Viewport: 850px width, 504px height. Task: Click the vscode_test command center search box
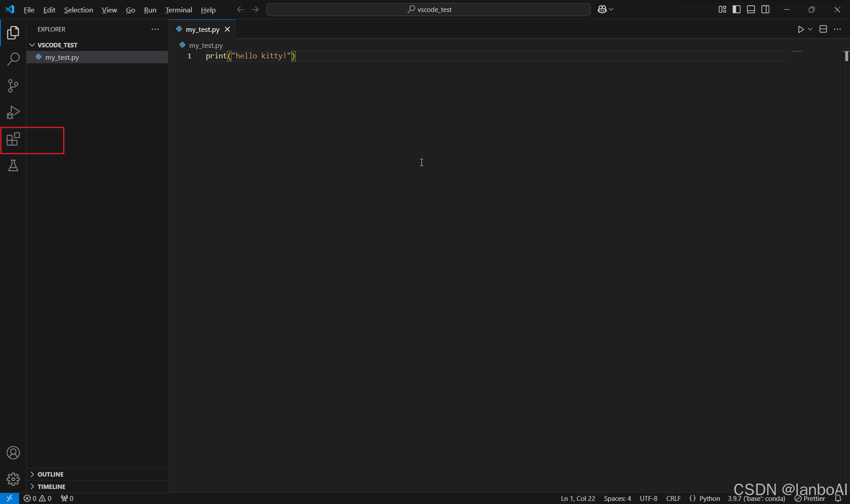point(428,9)
